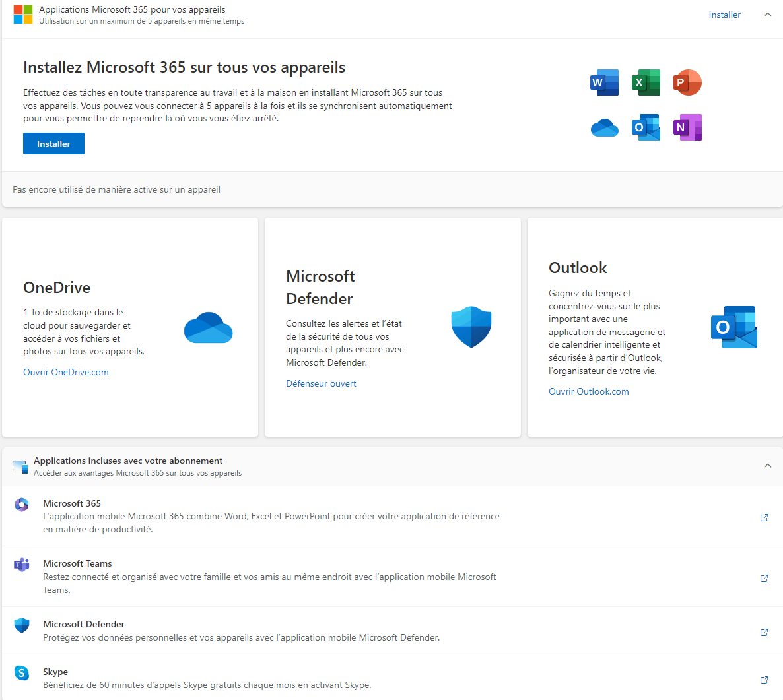Image resolution: width=783 pixels, height=700 pixels.
Task: Click 'Restez connecté et organisé' Teams description
Action: pyautogui.click(x=269, y=583)
